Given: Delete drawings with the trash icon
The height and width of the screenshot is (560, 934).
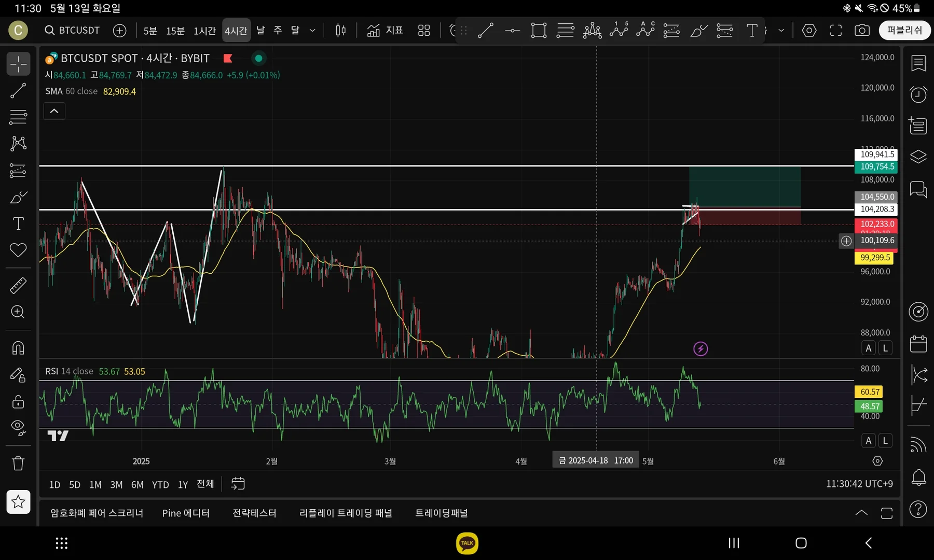Looking at the screenshot, I should click(x=18, y=463).
